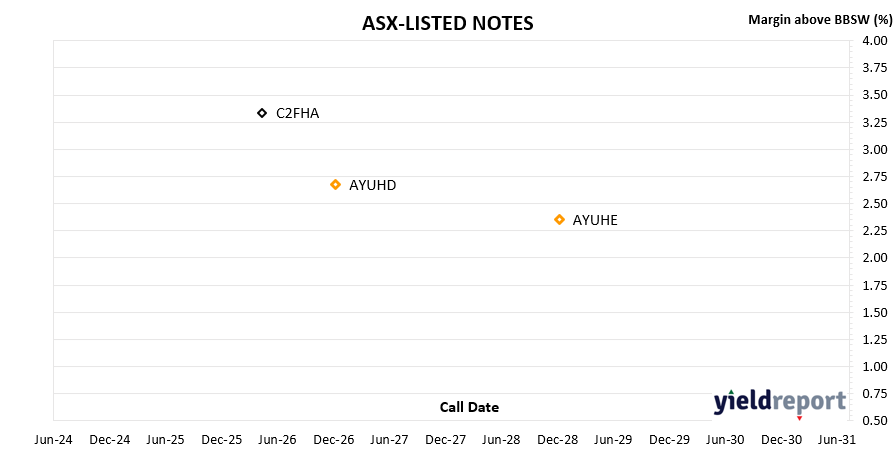Click the Jun-29 axis label
895x456 pixels.
tap(613, 440)
